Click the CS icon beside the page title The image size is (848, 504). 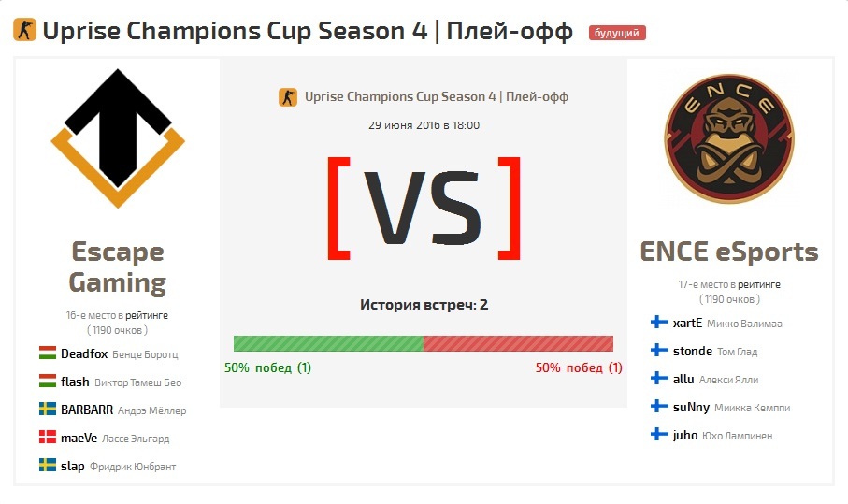(x=25, y=31)
